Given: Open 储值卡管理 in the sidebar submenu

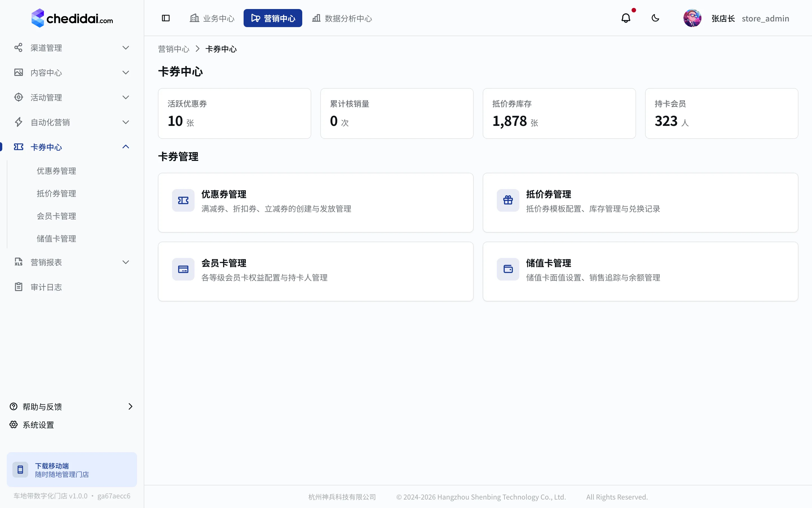Looking at the screenshot, I should click(x=56, y=238).
